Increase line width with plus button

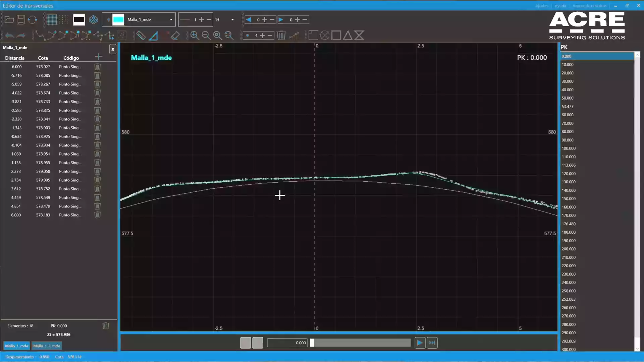[202, 20]
